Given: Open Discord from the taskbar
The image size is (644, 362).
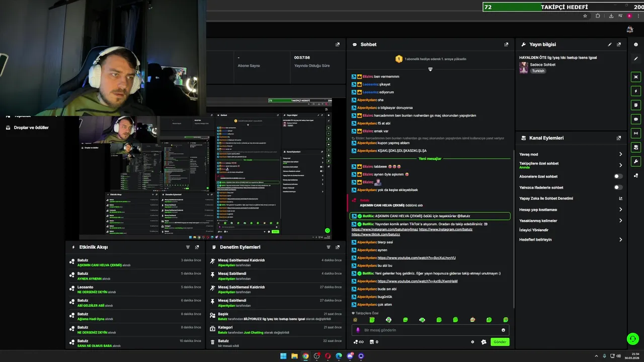Looking at the screenshot, I should coord(350,356).
